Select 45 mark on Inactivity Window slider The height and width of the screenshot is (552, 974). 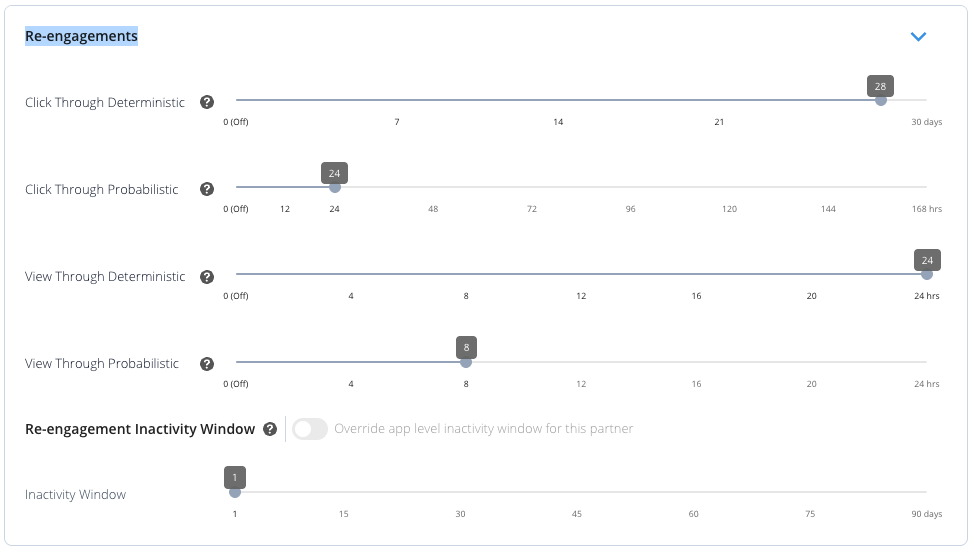pyautogui.click(x=577, y=491)
